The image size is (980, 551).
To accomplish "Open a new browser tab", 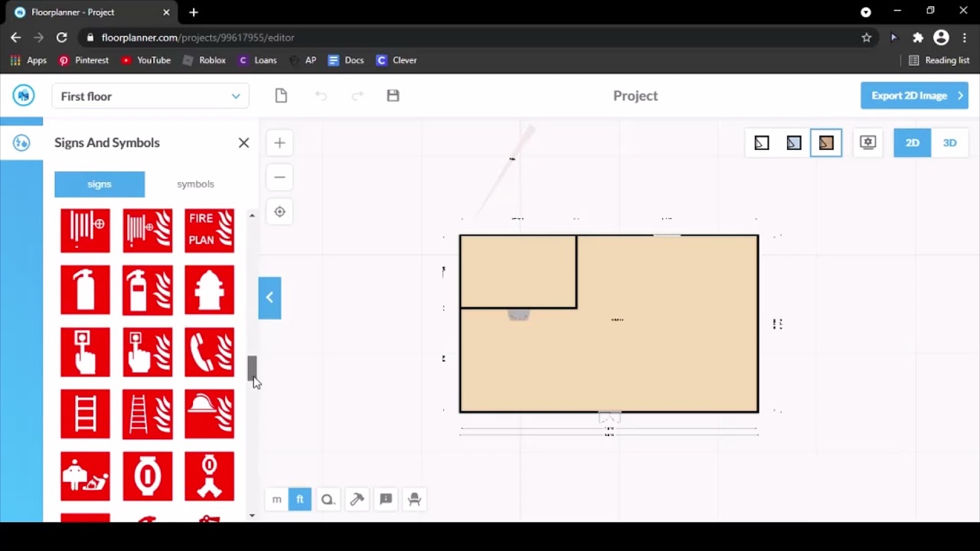I will (x=194, y=12).
